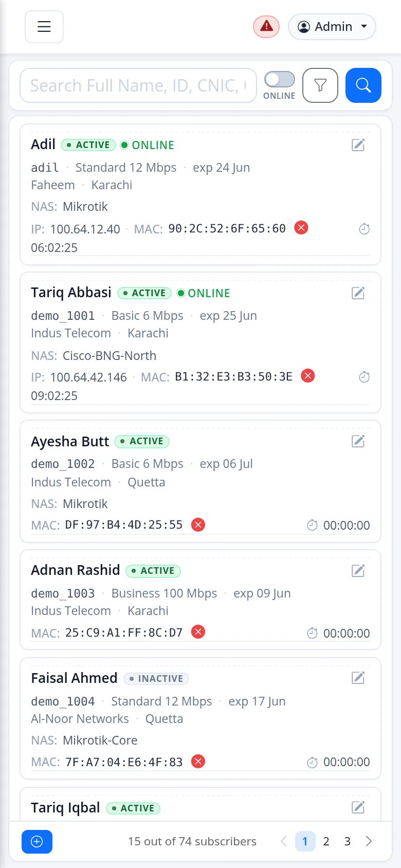401x868 pixels.
Task: Open Adnan Rashid subscriber name
Action: 76,570
